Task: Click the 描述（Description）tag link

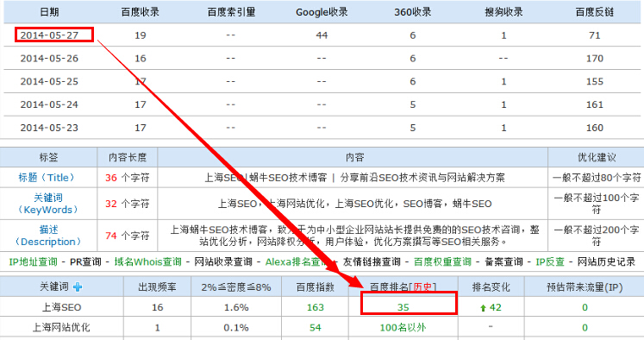Action: (48, 236)
